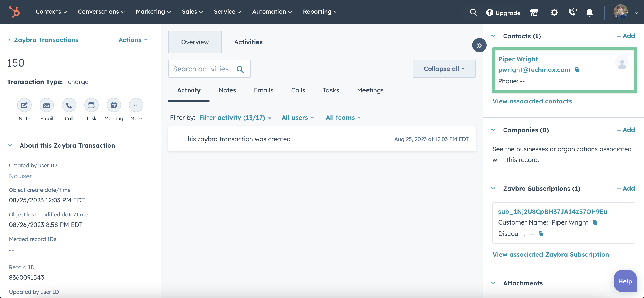This screenshot has width=644, height=298.
Task: Schedule a Meeting via calendar icon
Action: click(x=114, y=105)
